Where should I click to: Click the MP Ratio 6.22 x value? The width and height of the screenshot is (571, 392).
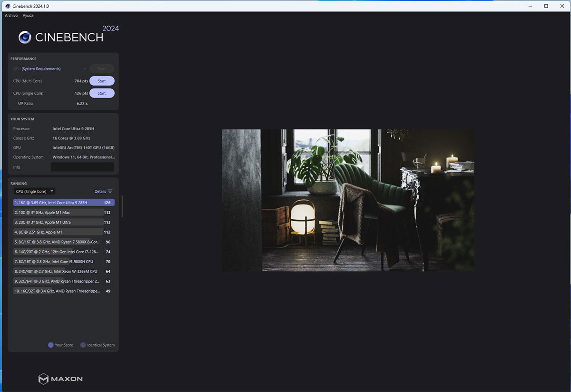(82, 104)
